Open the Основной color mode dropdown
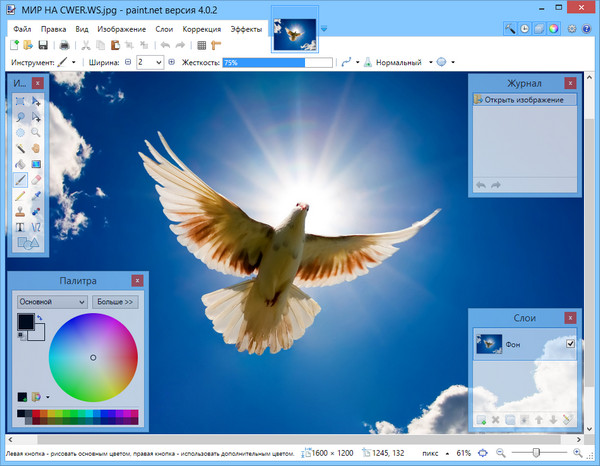 coord(51,301)
